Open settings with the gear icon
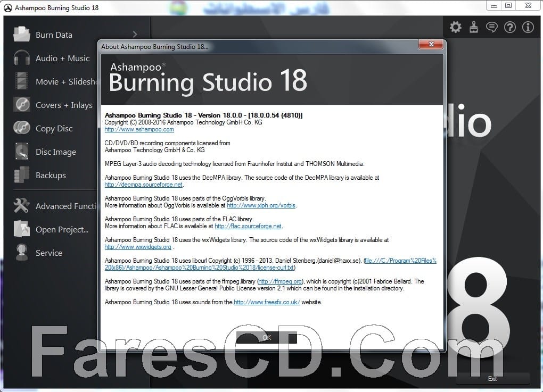Image resolution: width=543 pixels, height=392 pixels. click(455, 27)
